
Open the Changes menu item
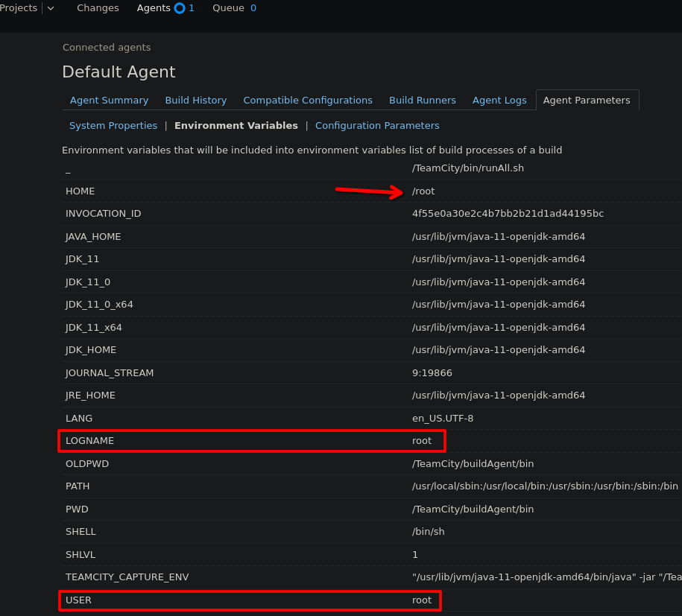pyautogui.click(x=98, y=8)
